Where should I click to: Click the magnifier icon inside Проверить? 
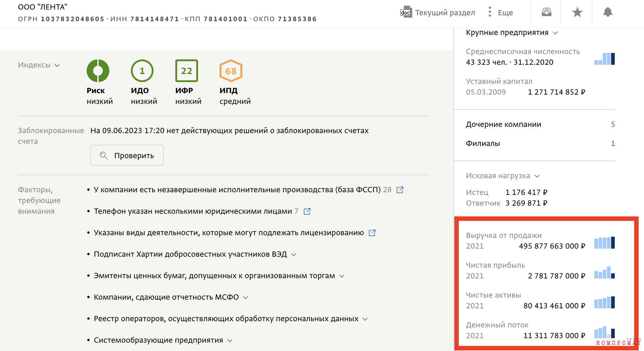pyautogui.click(x=104, y=156)
